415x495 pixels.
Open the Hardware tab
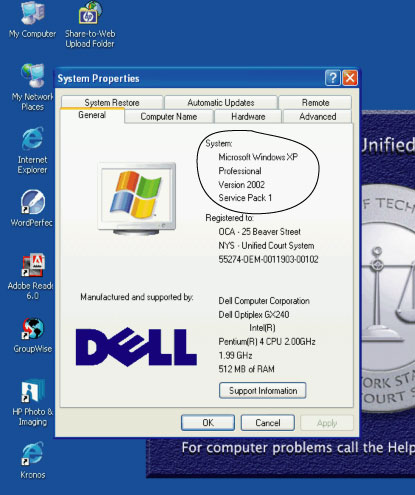tap(248, 117)
